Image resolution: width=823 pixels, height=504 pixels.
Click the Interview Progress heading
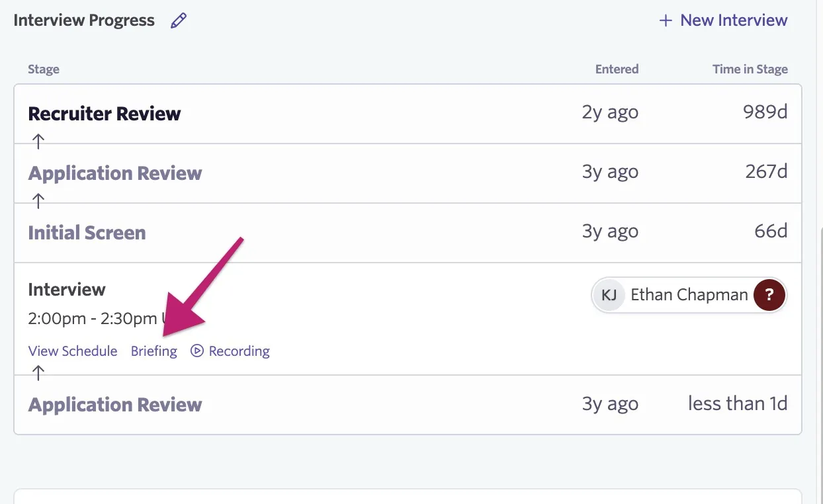(x=84, y=21)
